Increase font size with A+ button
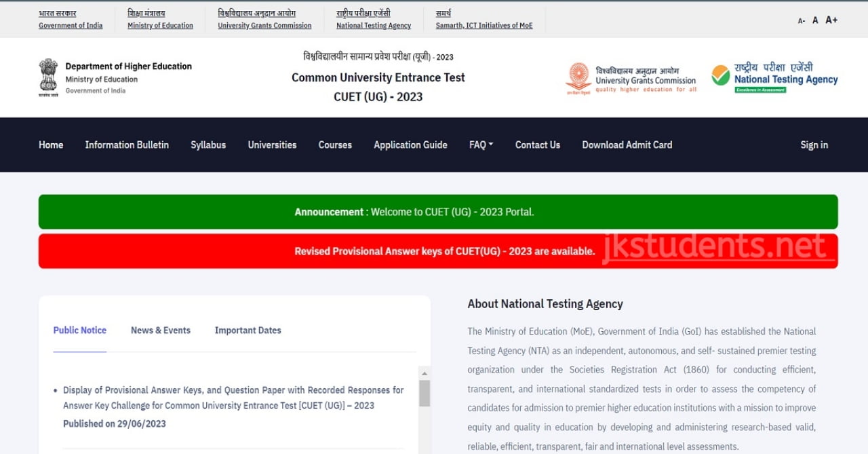 [x=831, y=20]
